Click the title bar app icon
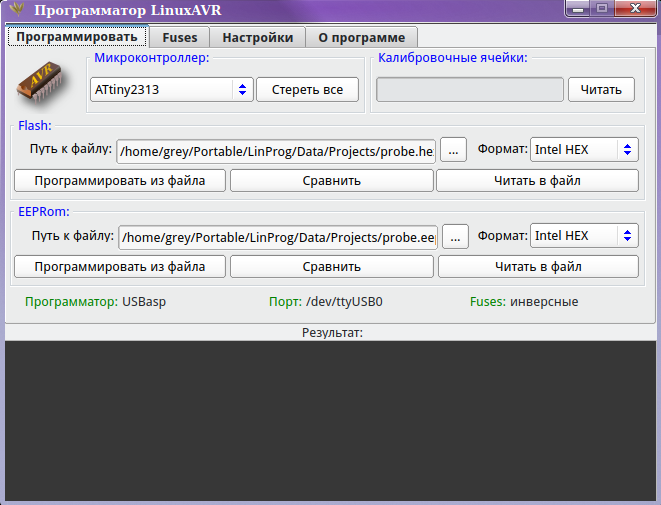Image resolution: width=661 pixels, height=505 pixels. 17,9
